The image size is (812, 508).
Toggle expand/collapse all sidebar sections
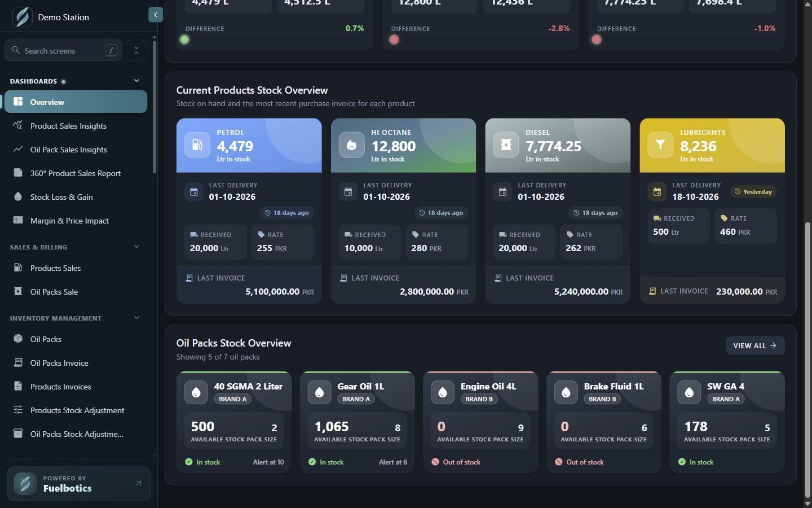pos(136,50)
